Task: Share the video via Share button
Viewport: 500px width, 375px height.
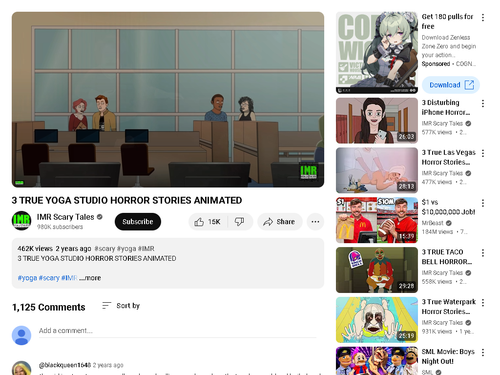Action: pos(280,222)
